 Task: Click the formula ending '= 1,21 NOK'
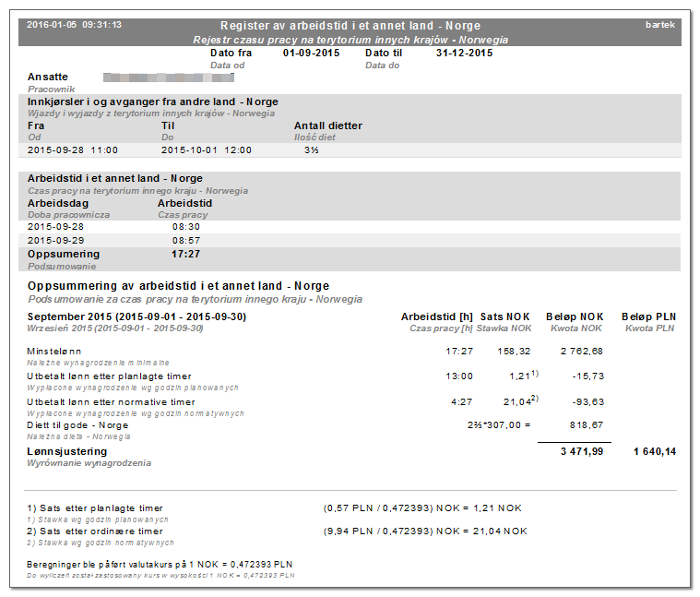coord(422,508)
